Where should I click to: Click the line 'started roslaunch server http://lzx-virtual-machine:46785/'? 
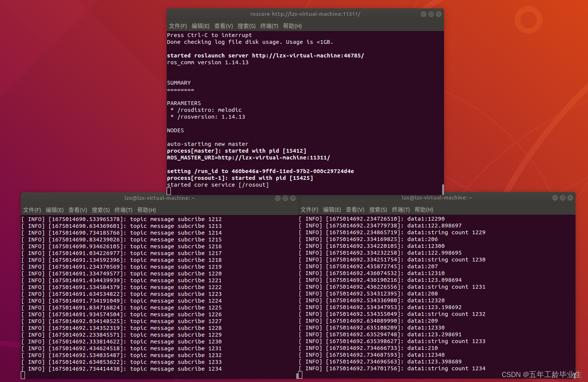(x=265, y=56)
